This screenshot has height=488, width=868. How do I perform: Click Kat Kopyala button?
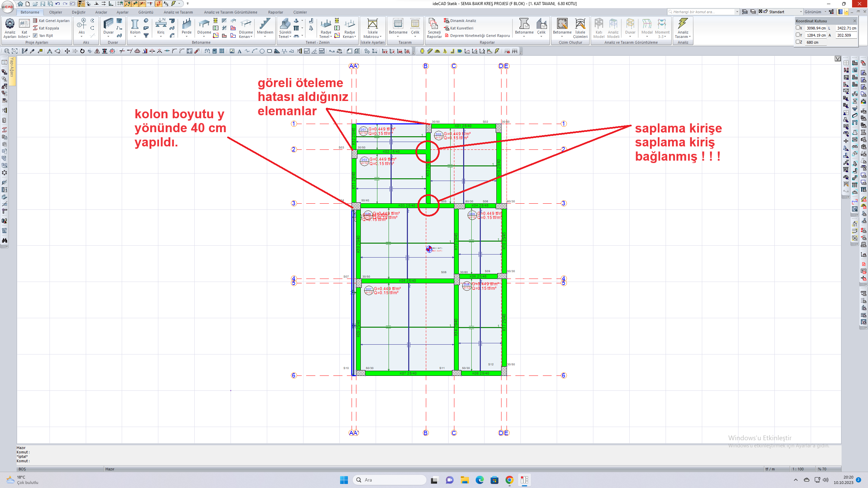pos(46,28)
